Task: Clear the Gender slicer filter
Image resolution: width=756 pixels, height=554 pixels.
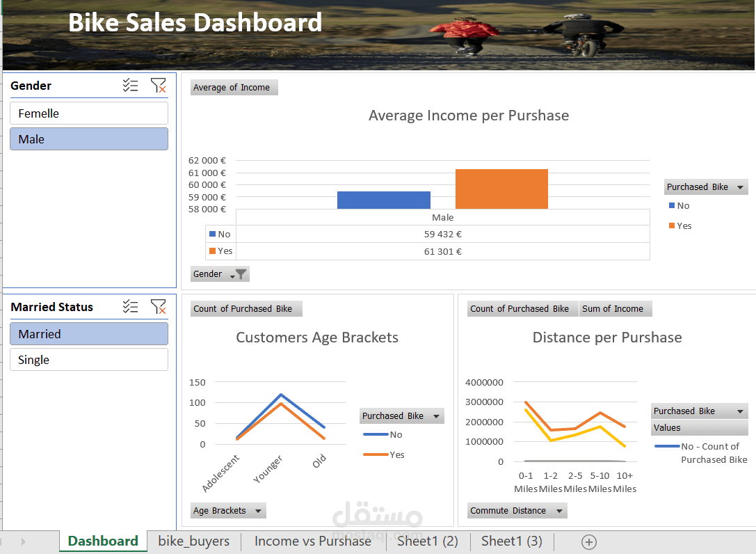Action: (159, 85)
